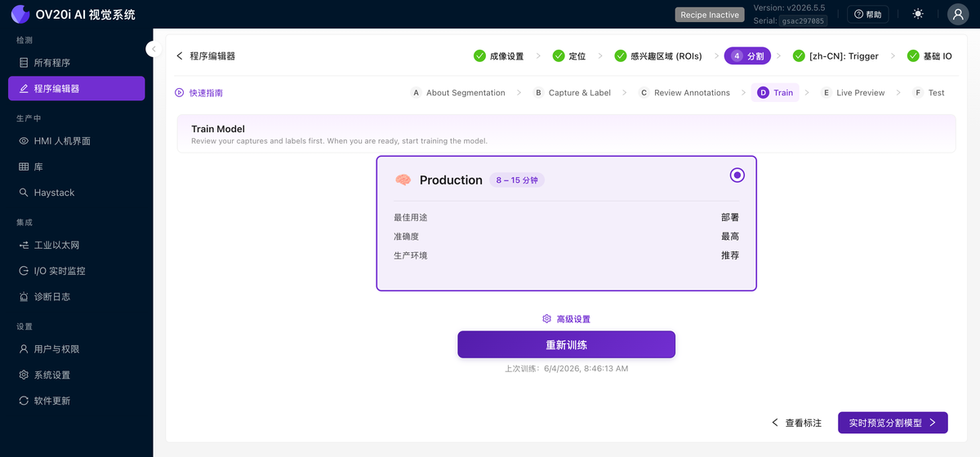Click the OV20i purple logo icon
980x457 pixels.
20,14
